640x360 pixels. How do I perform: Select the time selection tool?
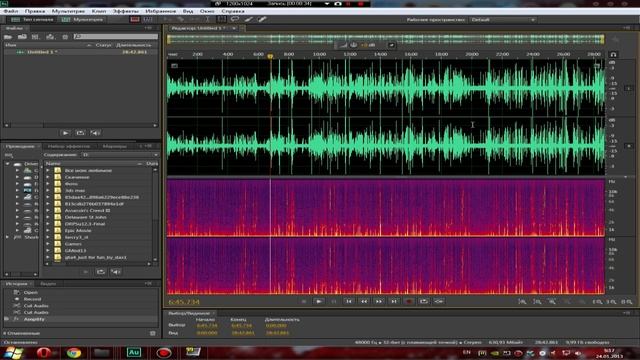(x=207, y=19)
